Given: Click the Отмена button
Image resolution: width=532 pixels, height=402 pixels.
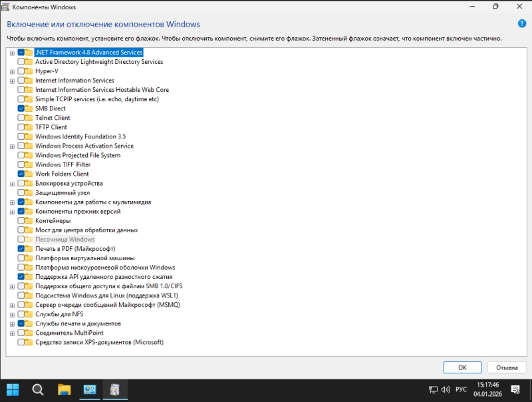Looking at the screenshot, I should pos(506,367).
